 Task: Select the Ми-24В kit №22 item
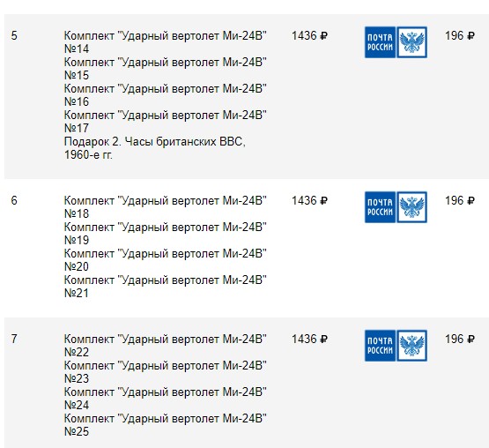coord(166,346)
